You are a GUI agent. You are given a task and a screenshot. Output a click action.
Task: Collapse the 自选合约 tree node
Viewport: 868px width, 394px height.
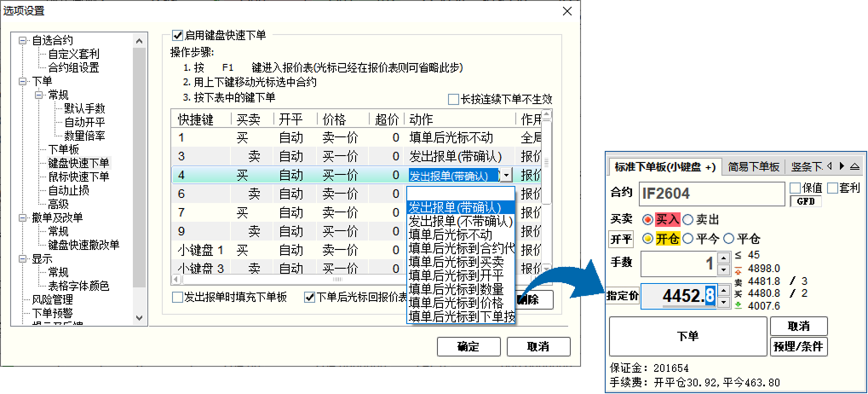[23, 40]
